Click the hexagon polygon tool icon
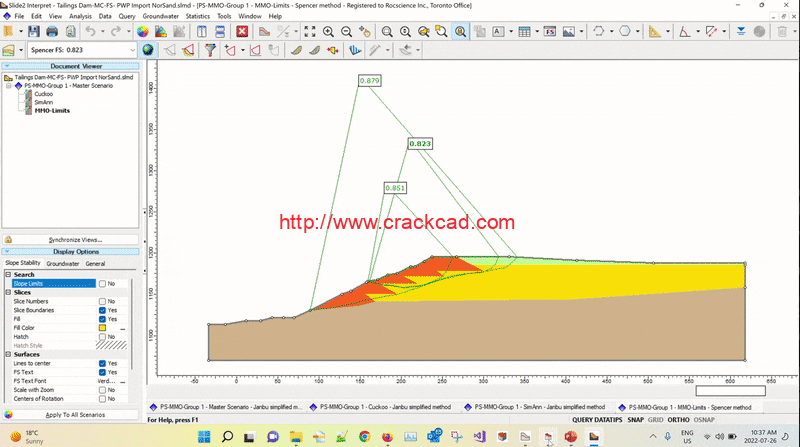This screenshot has width=800, height=447. pos(624,32)
